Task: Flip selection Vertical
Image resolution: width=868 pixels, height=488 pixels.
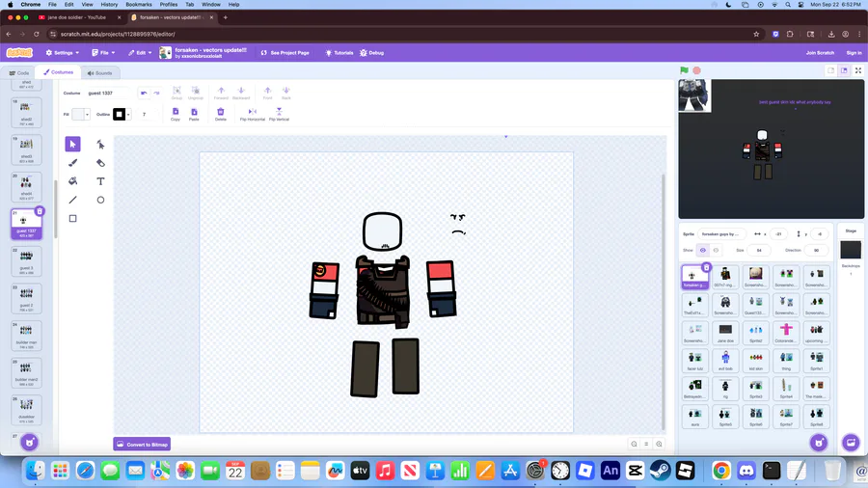Action: (279, 112)
